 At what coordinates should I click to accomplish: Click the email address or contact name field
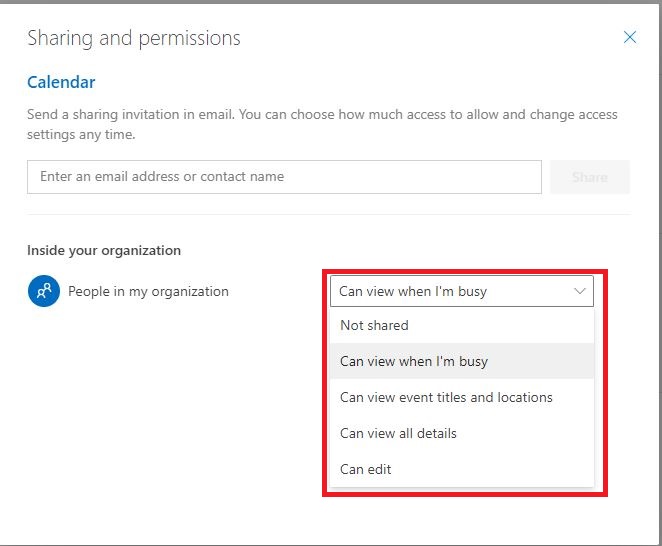pos(284,177)
